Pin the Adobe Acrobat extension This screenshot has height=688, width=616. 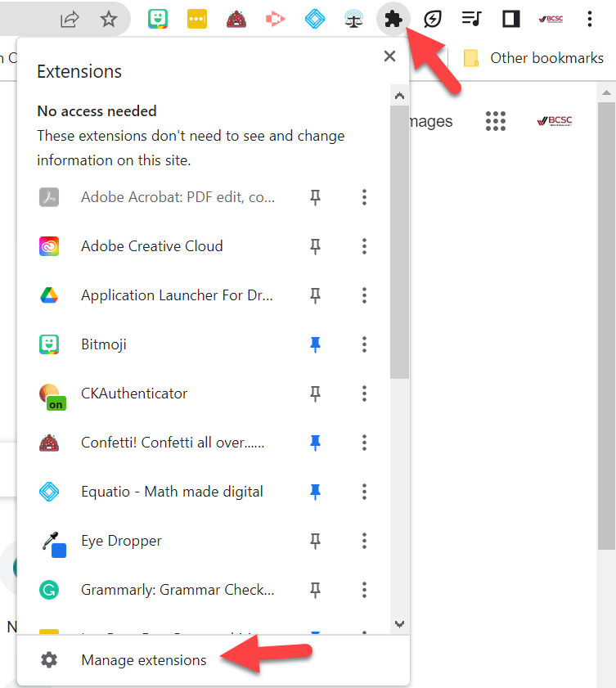coord(315,197)
